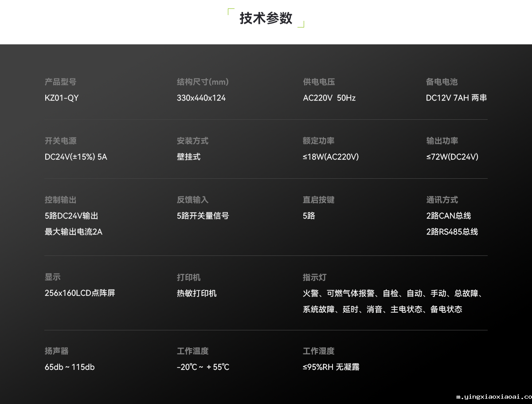Click the 工作温度 -20℃~+55℃ value
Image resolution: width=532 pixels, height=404 pixels.
[202, 367]
